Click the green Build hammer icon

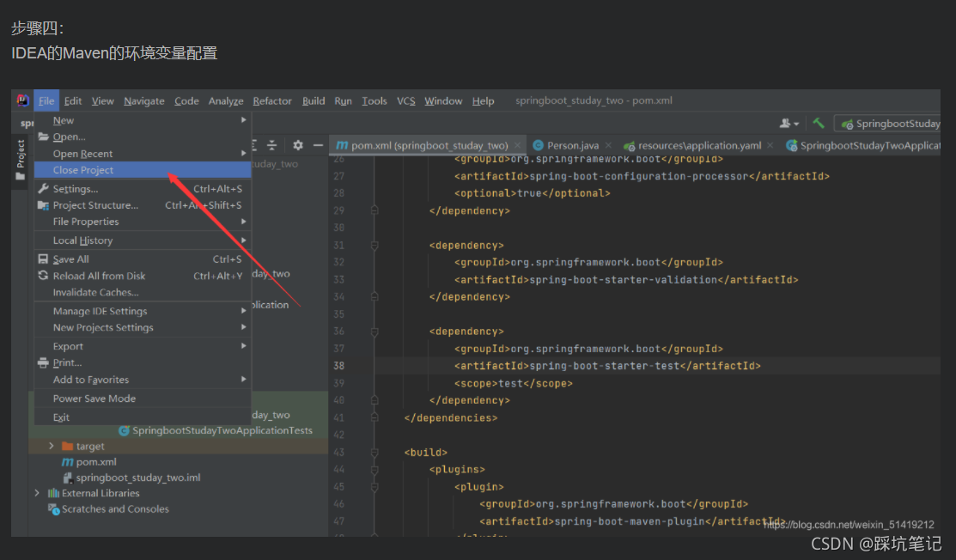(x=819, y=123)
